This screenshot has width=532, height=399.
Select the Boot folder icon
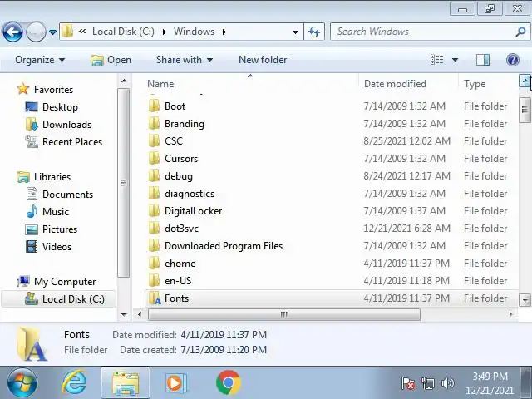click(154, 106)
